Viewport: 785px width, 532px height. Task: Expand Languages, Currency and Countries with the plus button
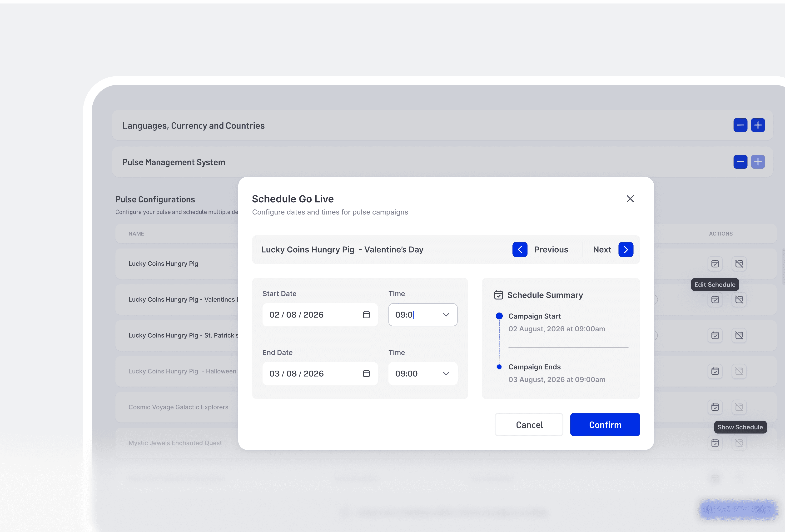(x=758, y=125)
